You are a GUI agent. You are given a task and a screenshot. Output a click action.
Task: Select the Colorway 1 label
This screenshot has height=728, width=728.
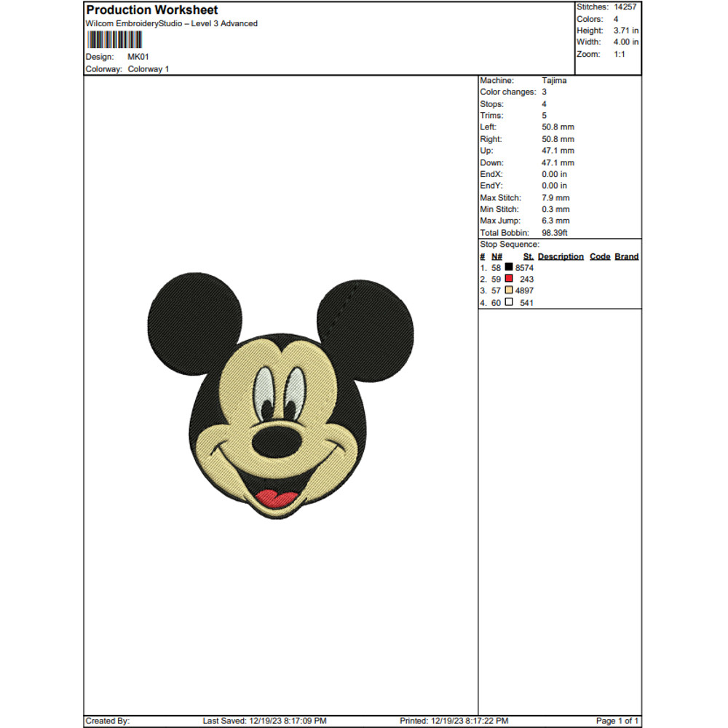(148, 69)
